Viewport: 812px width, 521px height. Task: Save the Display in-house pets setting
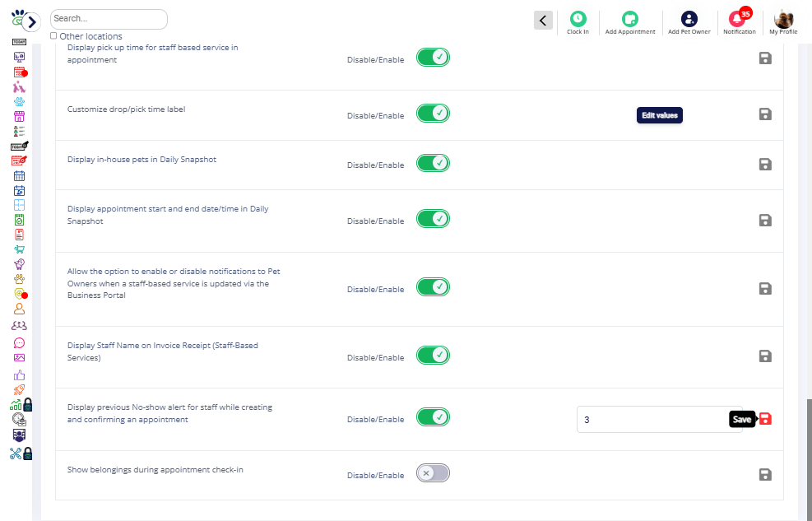(765, 164)
